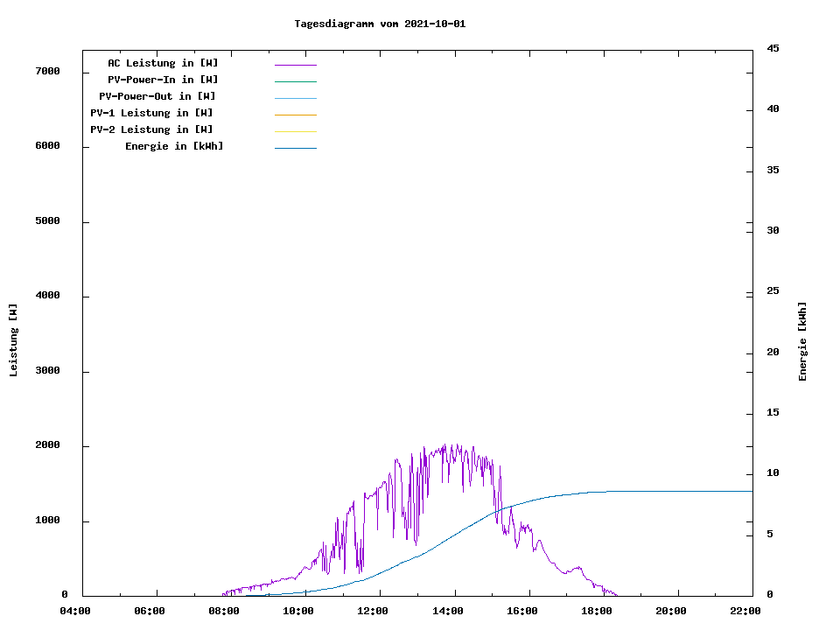840x630 pixels.
Task: Click the 45 tick on the energy axis
Action: coord(773,48)
